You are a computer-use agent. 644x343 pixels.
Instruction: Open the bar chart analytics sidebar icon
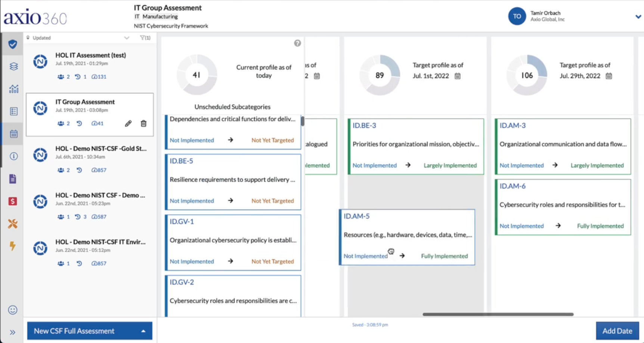pyautogui.click(x=13, y=89)
